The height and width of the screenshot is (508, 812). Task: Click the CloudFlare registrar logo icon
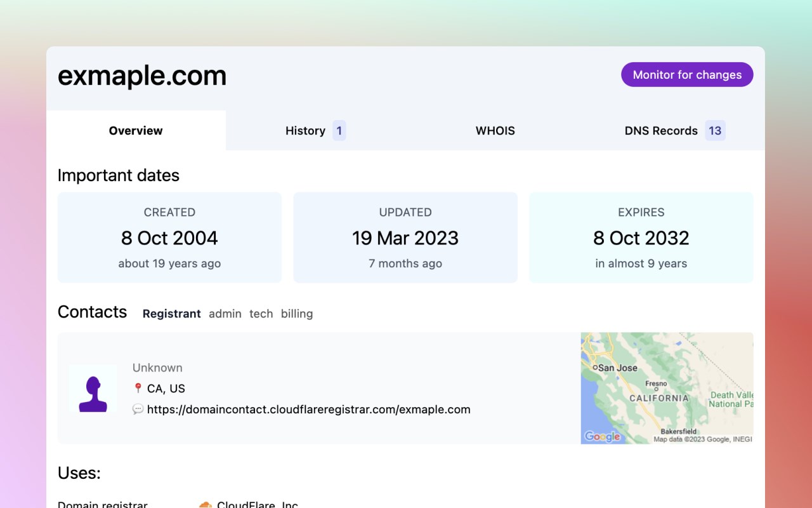(x=205, y=505)
